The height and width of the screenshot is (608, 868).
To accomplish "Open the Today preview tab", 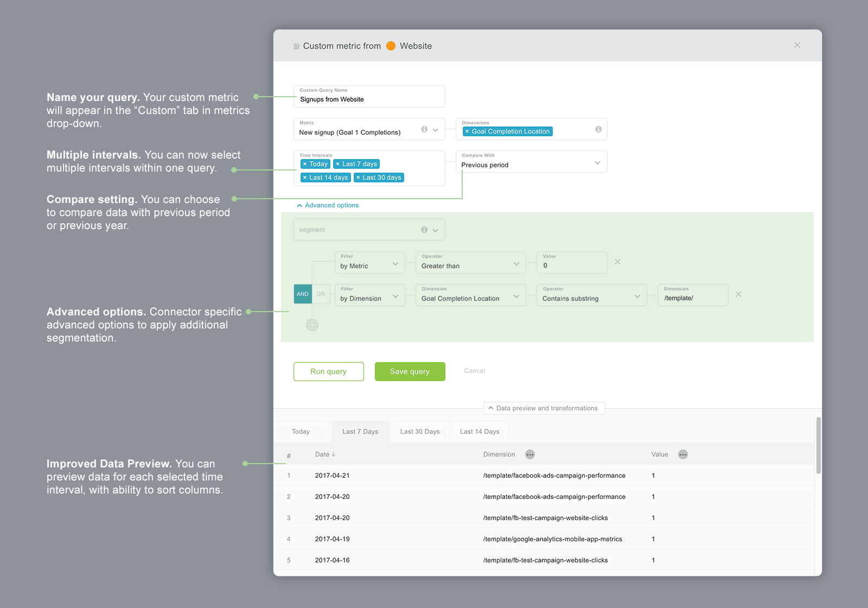I will (301, 432).
